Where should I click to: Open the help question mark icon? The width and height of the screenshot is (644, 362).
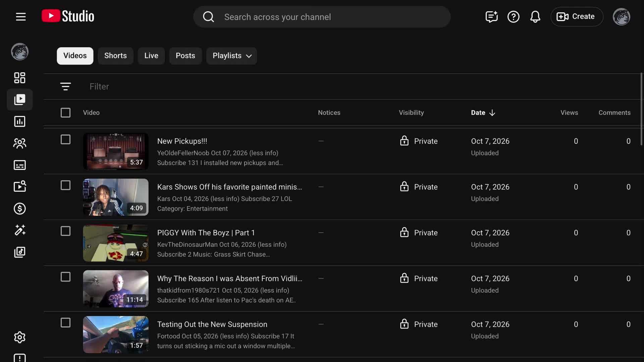513,17
